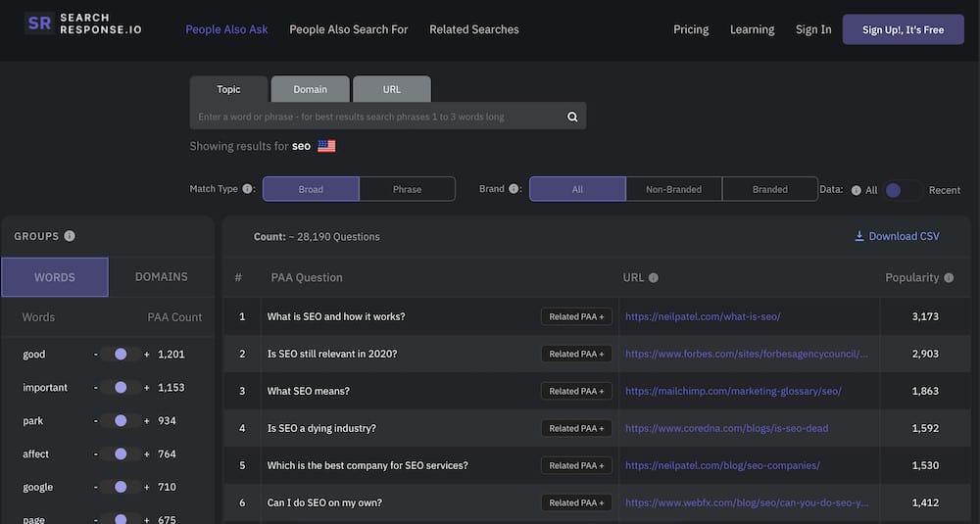The height and width of the screenshot is (524, 980).
Task: Open the Sign In link
Action: click(x=813, y=29)
